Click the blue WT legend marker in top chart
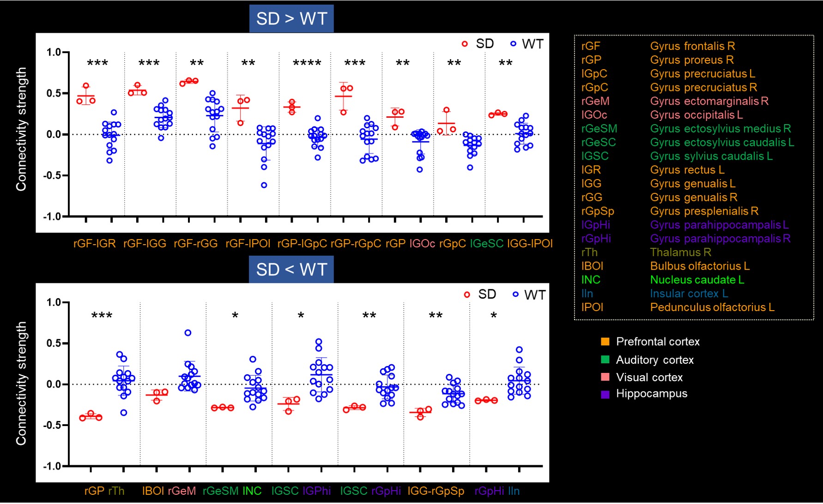823x504 pixels. click(x=513, y=44)
